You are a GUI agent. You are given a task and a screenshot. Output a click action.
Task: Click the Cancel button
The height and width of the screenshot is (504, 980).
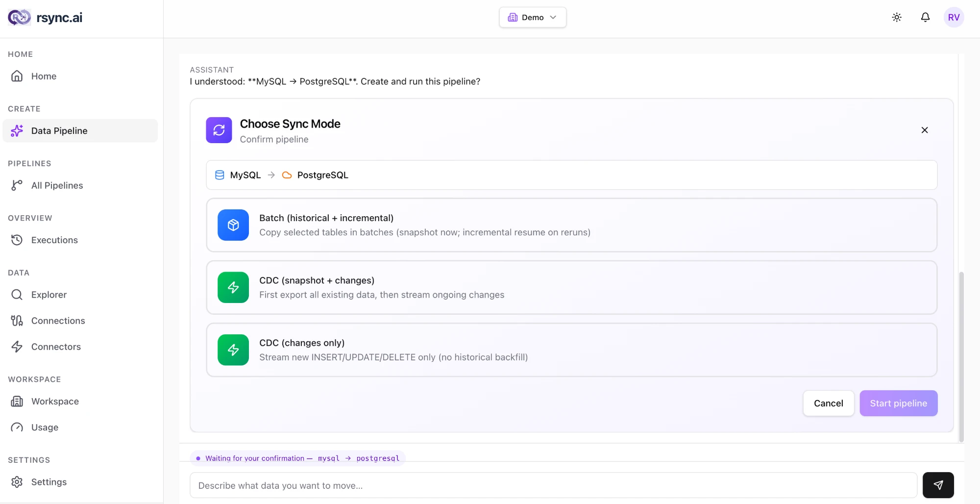pyautogui.click(x=828, y=403)
